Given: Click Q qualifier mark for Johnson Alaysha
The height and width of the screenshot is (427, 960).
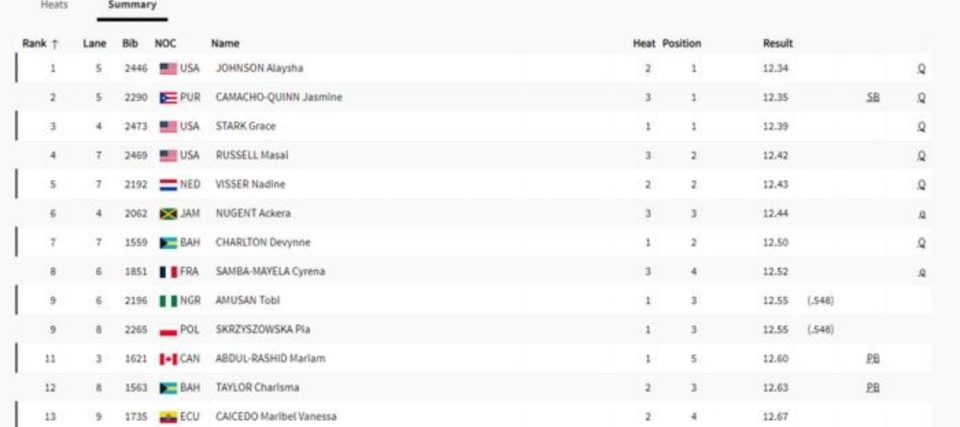Looking at the screenshot, I should (x=921, y=69).
